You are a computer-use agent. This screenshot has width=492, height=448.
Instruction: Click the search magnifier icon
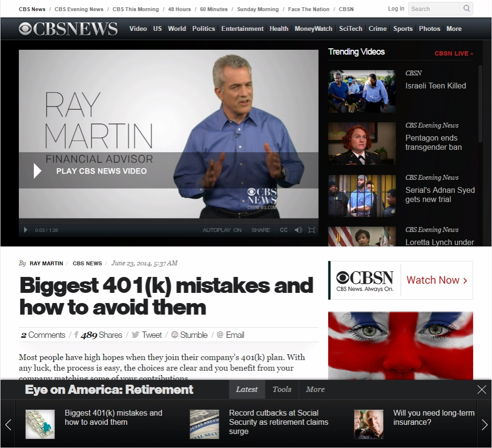[x=466, y=9]
